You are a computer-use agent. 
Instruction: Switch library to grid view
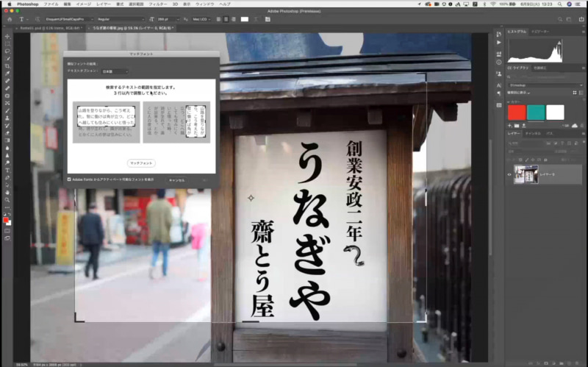(575, 93)
